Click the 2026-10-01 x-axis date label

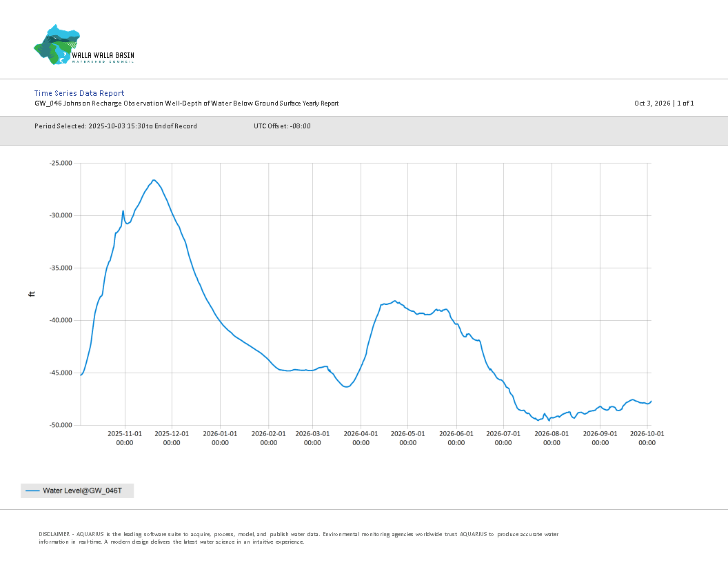coord(647,438)
